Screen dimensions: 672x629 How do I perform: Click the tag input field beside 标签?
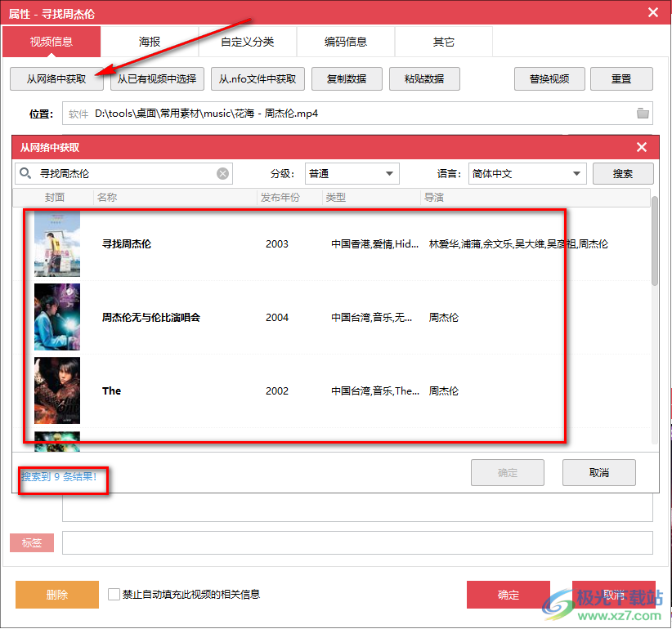click(357, 543)
